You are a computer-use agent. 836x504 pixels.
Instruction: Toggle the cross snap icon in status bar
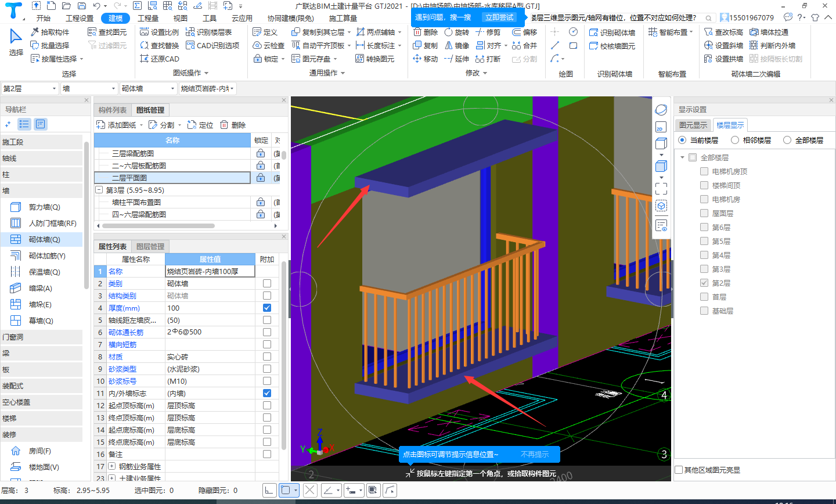[x=310, y=490]
